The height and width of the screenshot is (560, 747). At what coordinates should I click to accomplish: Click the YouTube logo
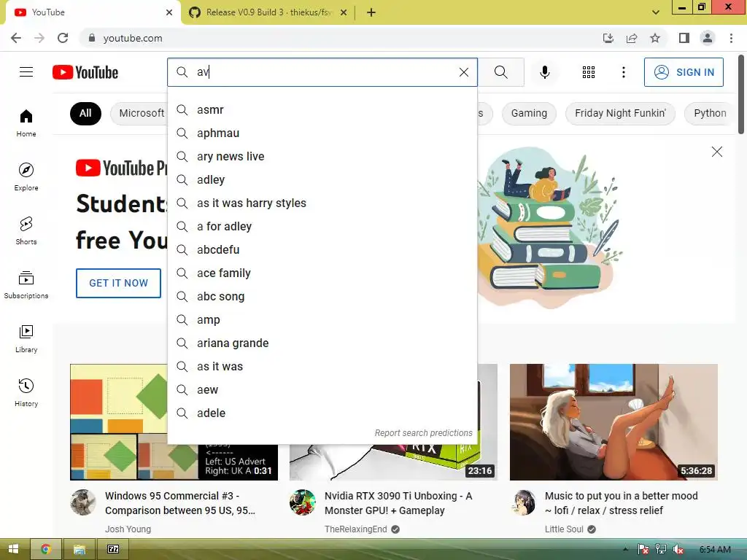[x=85, y=72]
